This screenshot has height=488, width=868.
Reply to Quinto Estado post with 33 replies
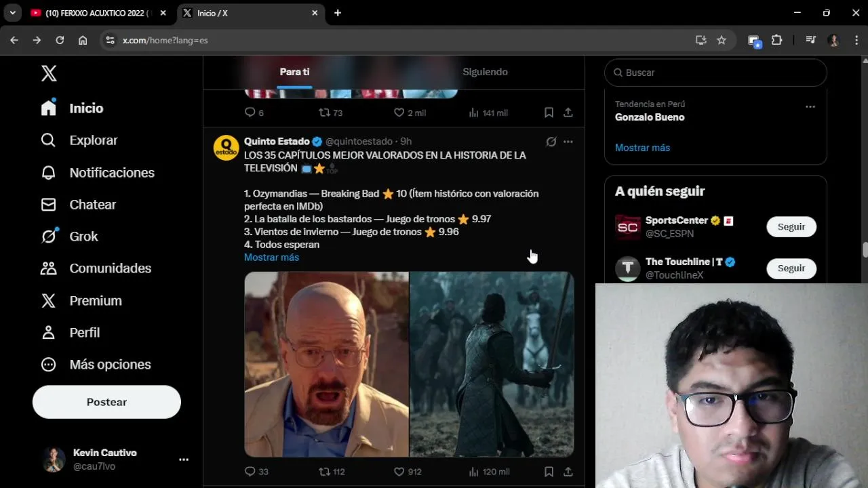click(x=250, y=472)
